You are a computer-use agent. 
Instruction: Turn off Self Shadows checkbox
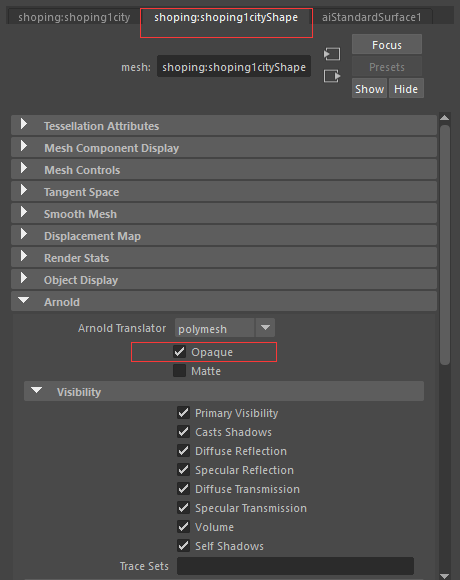(x=183, y=545)
